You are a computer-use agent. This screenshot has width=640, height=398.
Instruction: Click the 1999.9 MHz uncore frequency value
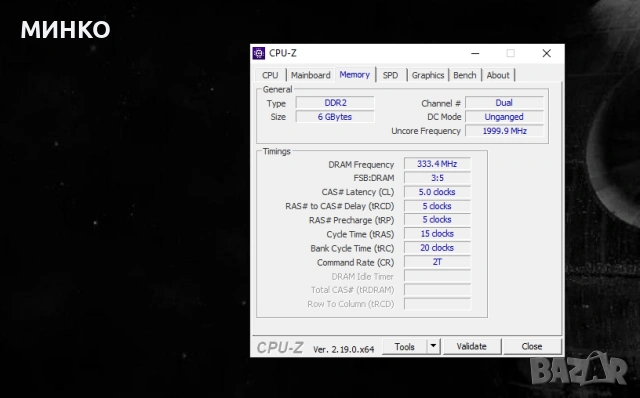pyautogui.click(x=504, y=131)
